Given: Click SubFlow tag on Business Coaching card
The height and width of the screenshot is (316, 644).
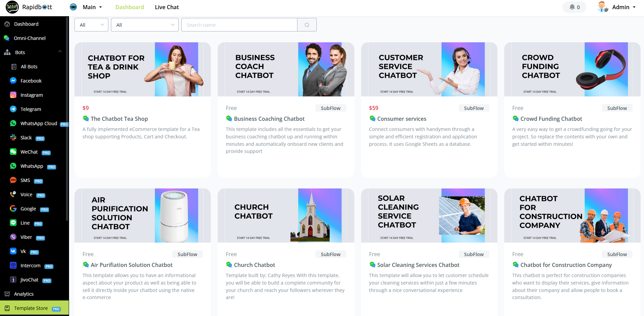Looking at the screenshot, I should tap(331, 108).
